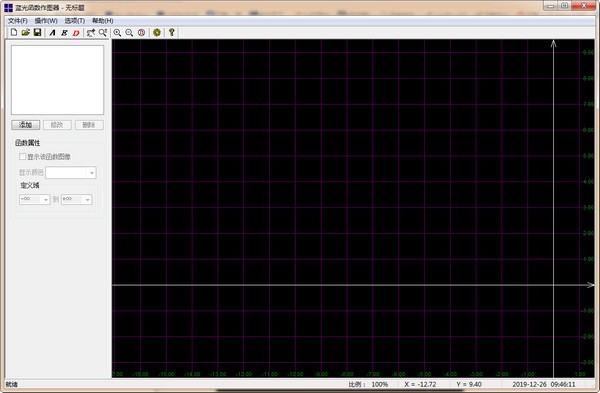600x393 pixels.
Task: Click the new blank document icon
Action: point(14,33)
